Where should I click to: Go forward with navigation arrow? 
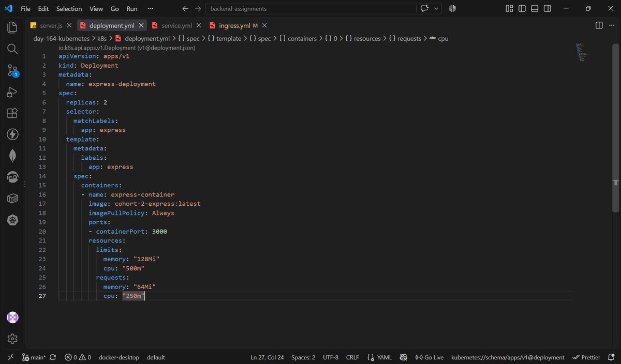pos(198,9)
